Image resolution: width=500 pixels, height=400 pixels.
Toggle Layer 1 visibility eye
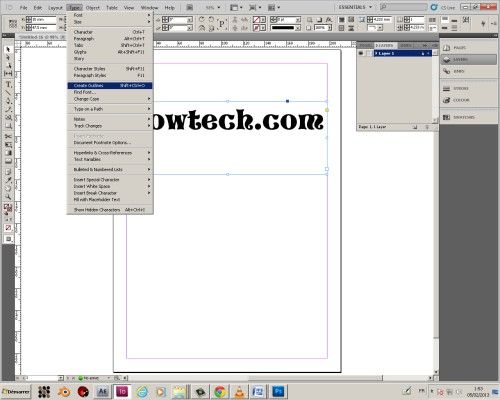(x=361, y=53)
